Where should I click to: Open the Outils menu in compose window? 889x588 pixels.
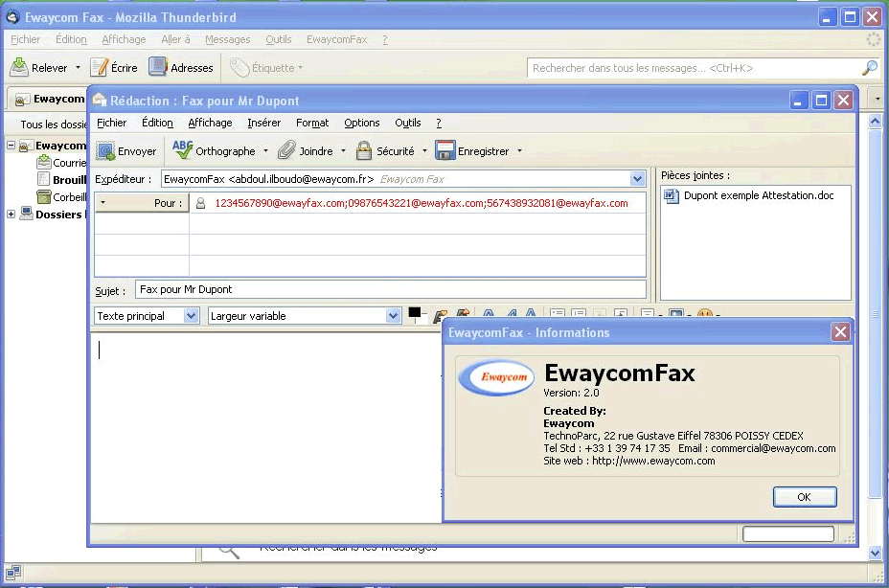point(408,123)
